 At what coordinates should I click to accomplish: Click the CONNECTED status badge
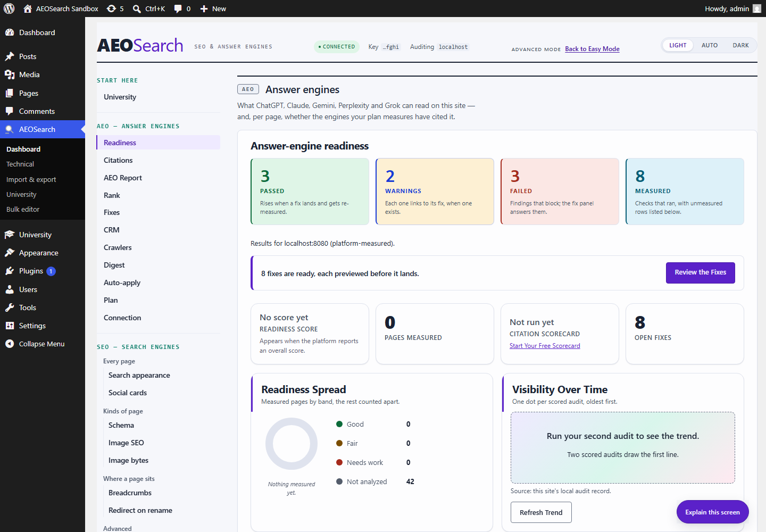click(337, 47)
